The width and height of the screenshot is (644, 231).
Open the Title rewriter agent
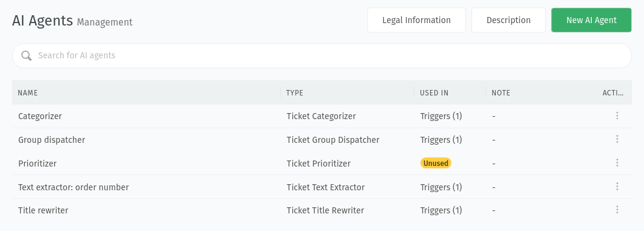pyautogui.click(x=43, y=210)
